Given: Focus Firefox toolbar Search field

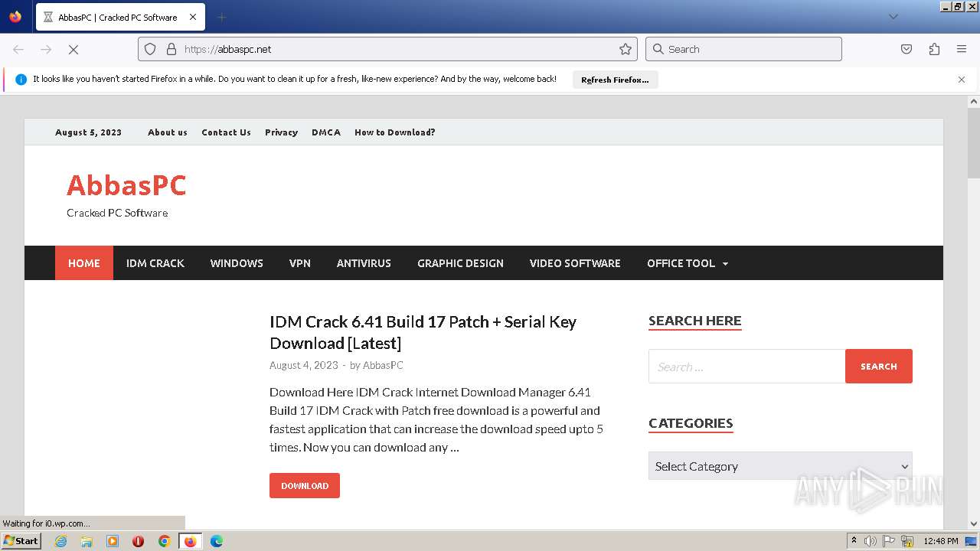Looking at the screenshot, I should (743, 49).
